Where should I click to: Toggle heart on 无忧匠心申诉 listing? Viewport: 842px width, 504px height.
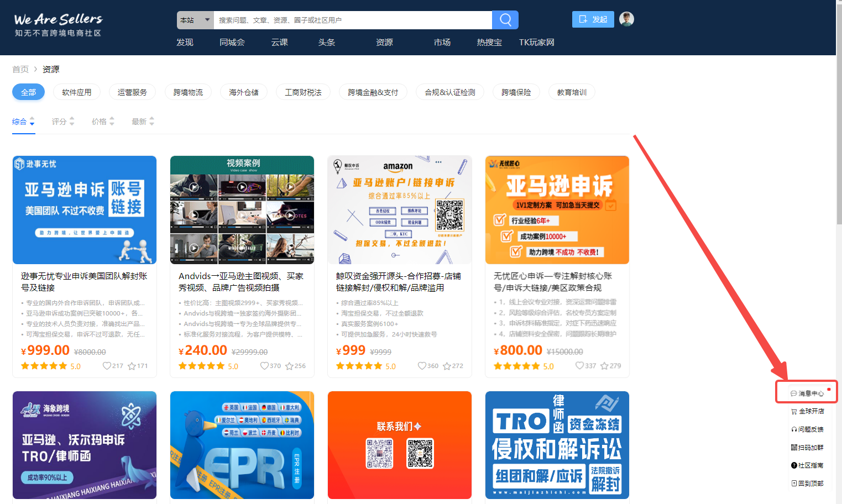[579, 366]
